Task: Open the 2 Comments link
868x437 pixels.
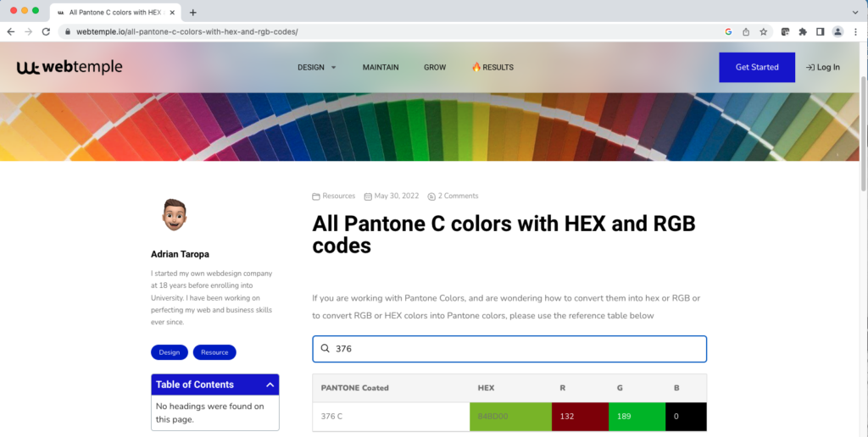Action: [x=459, y=196]
